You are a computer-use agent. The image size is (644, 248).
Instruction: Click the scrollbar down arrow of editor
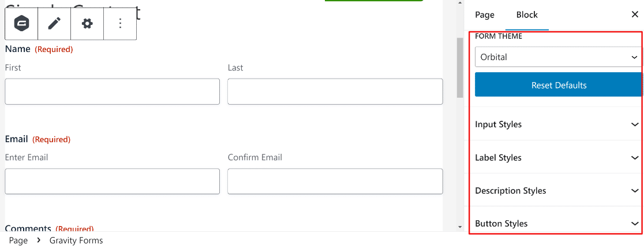(x=460, y=227)
